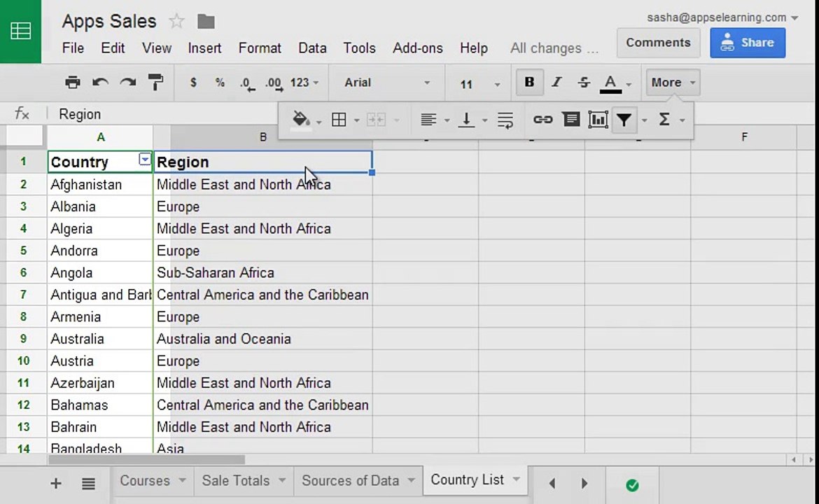Expand the borders dropdown arrow
819x504 pixels.
tap(357, 120)
